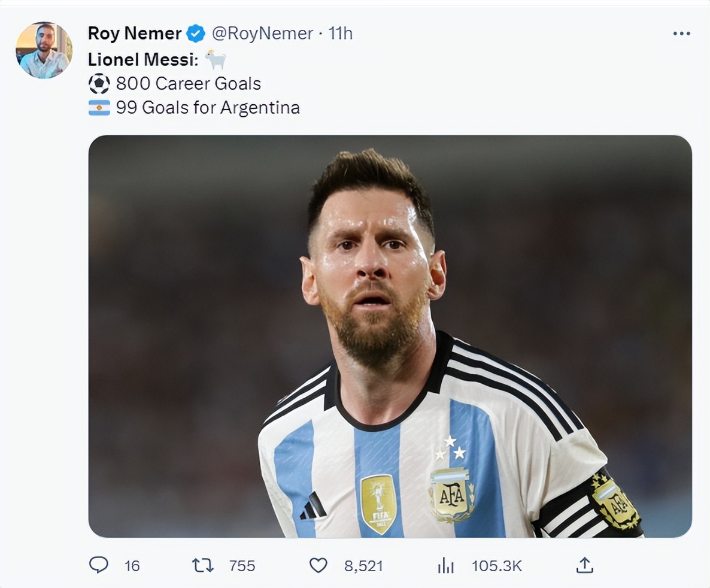Click the 755 retweets count
Image resolution: width=710 pixels, height=588 pixels.
coord(242,566)
